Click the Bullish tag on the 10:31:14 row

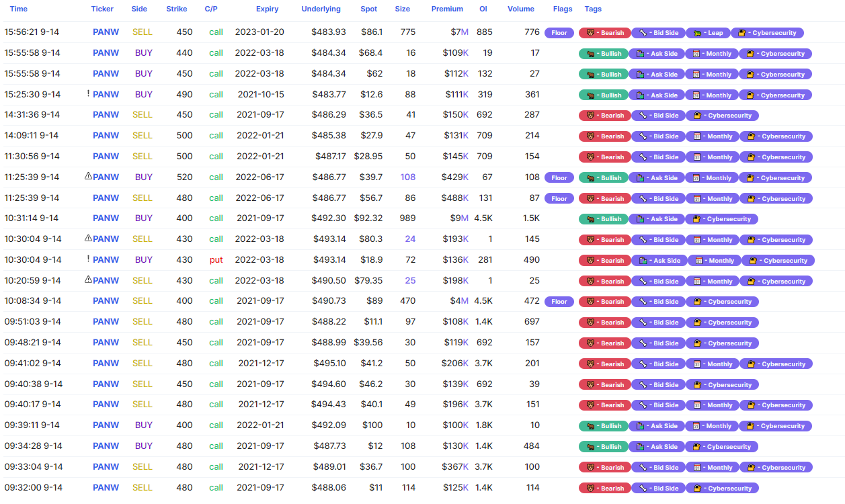(604, 219)
